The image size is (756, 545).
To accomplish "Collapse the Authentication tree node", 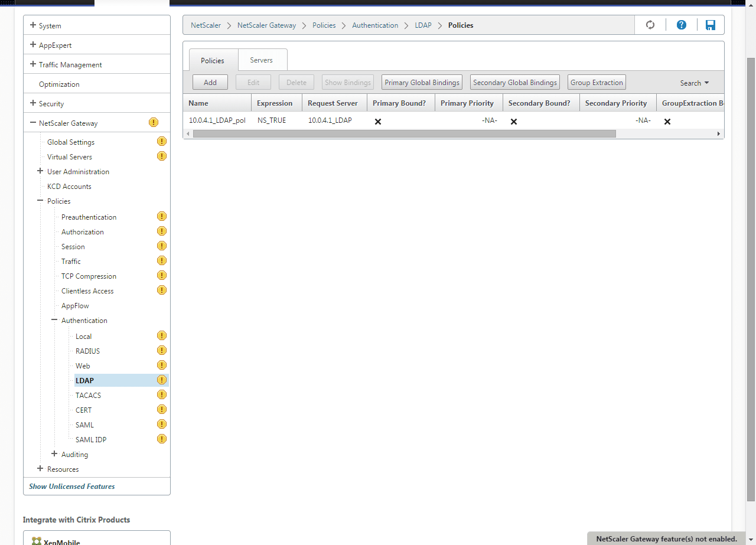I will (x=54, y=320).
